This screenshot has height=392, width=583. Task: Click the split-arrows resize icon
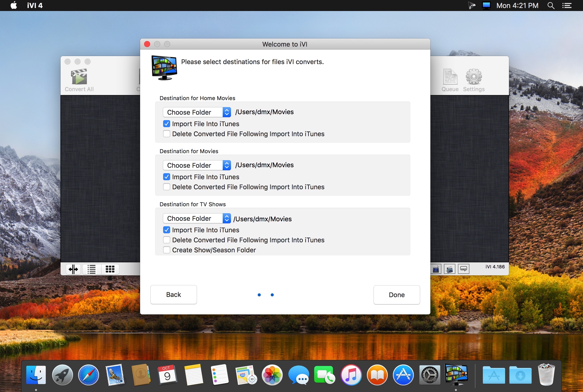[73, 269]
